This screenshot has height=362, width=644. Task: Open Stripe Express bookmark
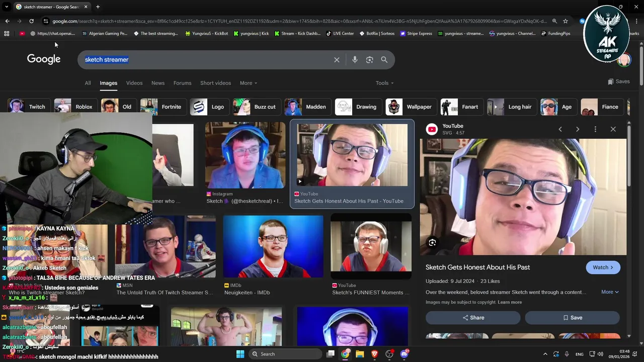pyautogui.click(x=416, y=34)
